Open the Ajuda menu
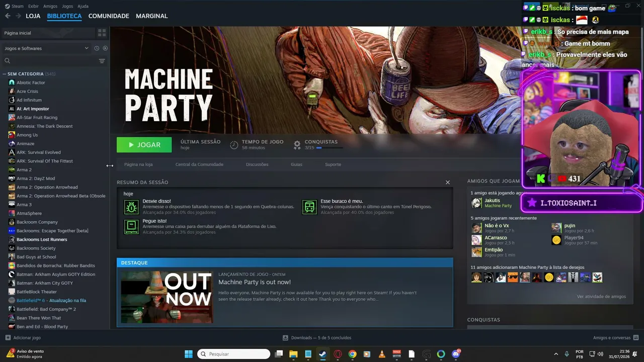The width and height of the screenshot is (644, 362). [x=83, y=6]
